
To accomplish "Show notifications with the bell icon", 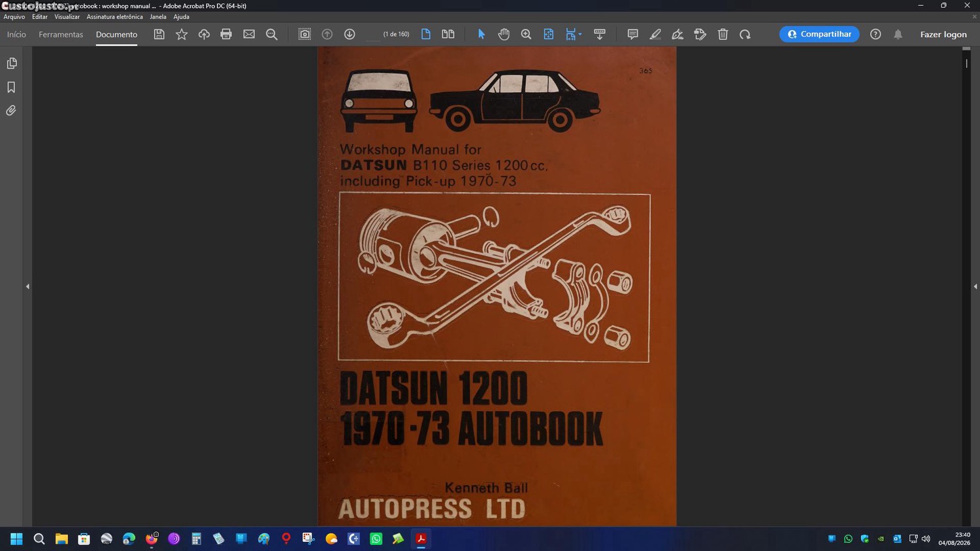I will point(898,34).
